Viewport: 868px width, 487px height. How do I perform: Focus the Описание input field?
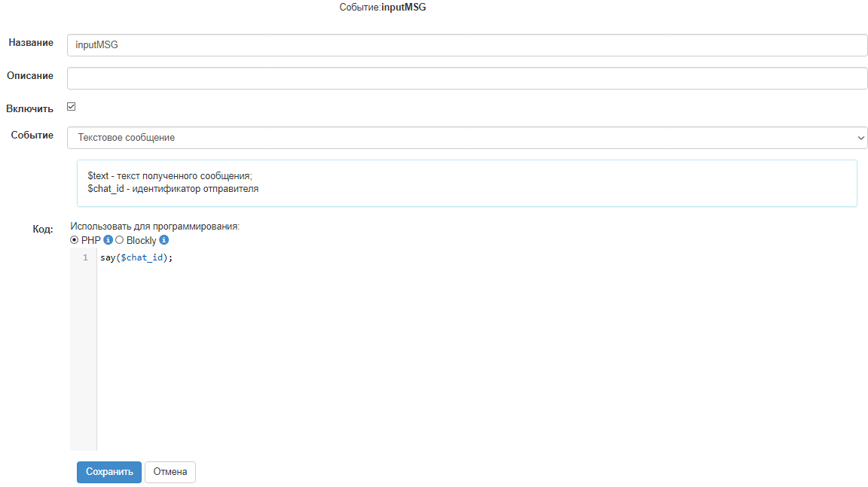pos(467,78)
